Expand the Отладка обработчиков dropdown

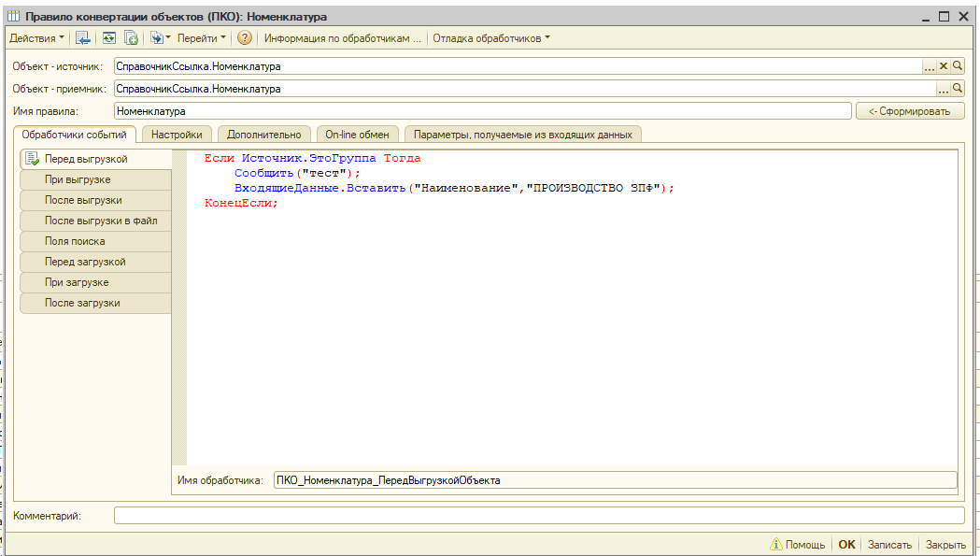491,38
